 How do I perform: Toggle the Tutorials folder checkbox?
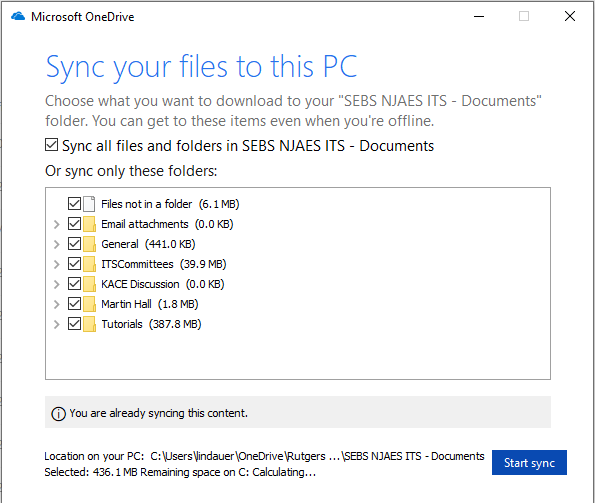74,324
